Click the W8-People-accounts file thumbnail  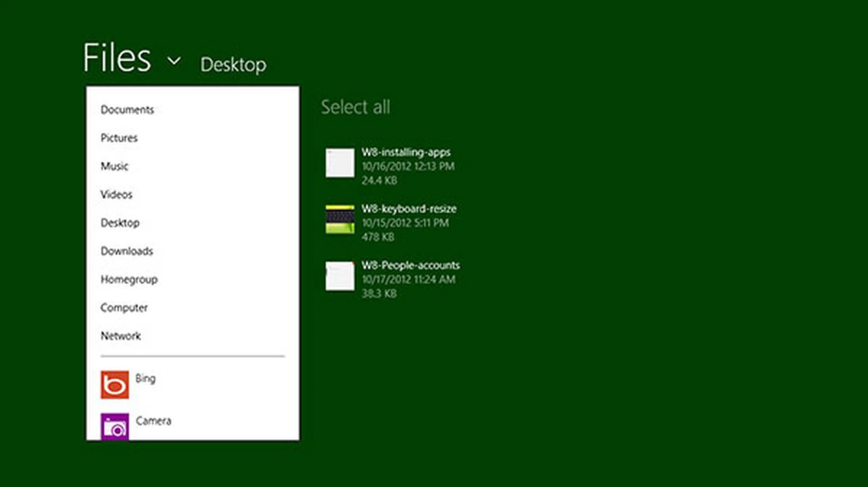click(340, 276)
